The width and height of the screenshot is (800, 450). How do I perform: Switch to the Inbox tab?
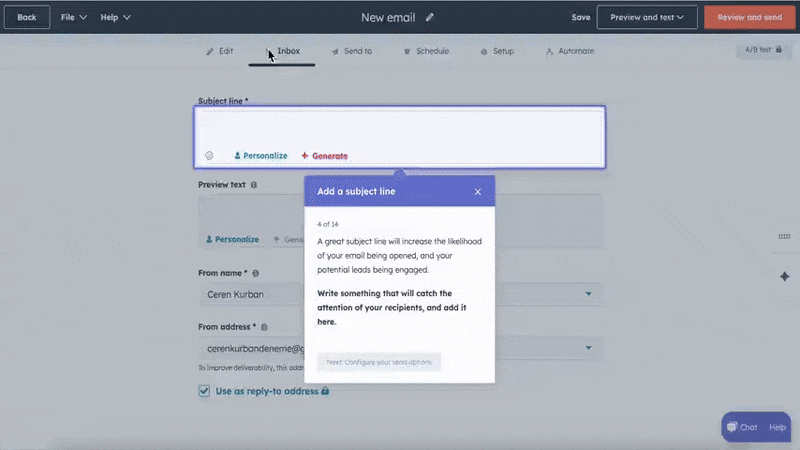point(282,51)
